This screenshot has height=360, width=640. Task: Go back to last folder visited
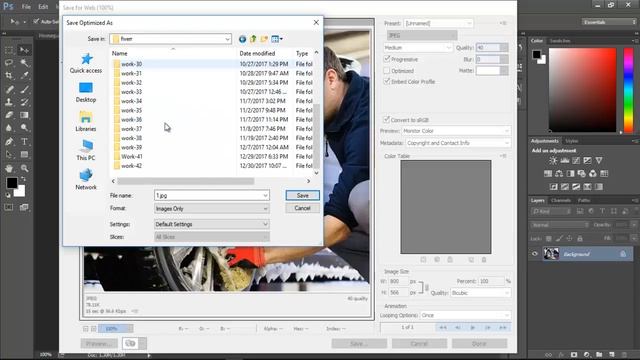(242, 39)
